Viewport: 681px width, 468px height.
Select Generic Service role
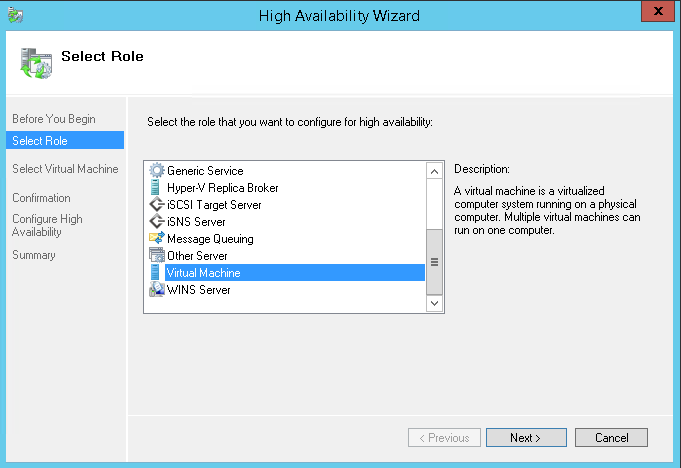(205, 171)
